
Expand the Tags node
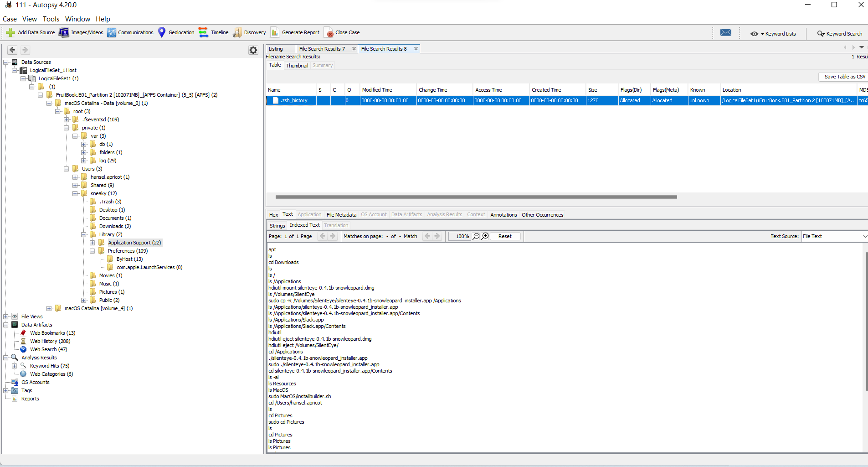coord(6,390)
